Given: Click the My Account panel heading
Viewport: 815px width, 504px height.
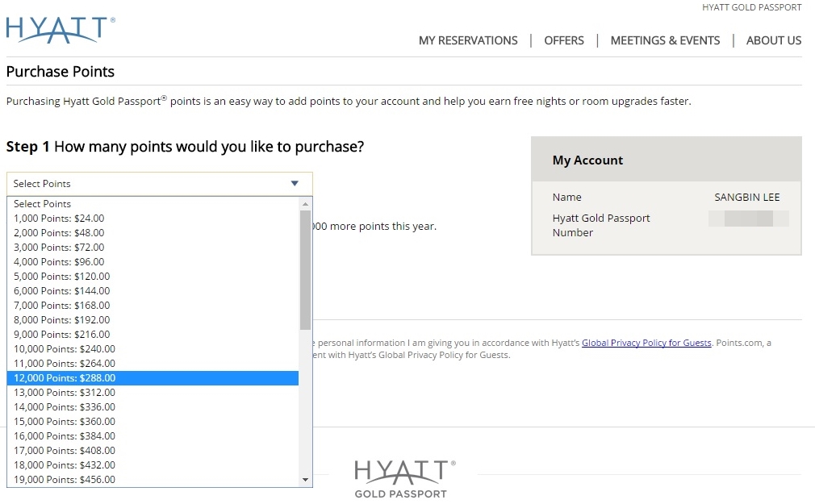Looking at the screenshot, I should pos(587,160).
